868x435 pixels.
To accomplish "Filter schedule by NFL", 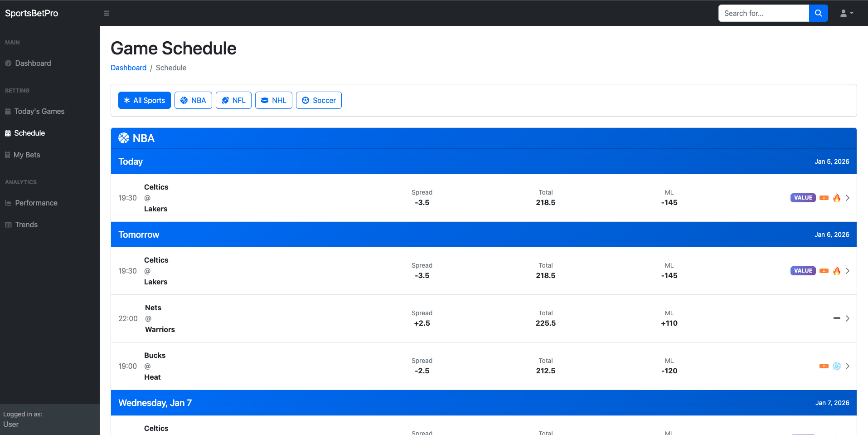I will pos(233,100).
